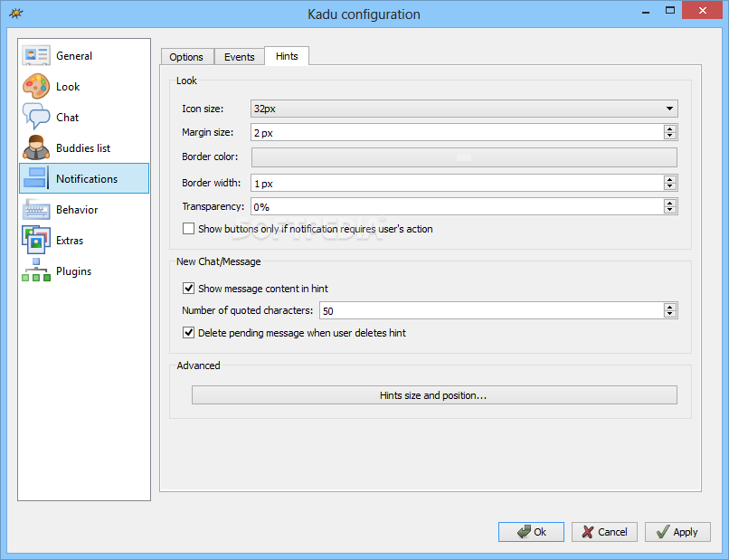Decrease Transparency with down arrow
The width and height of the screenshot is (729, 560).
670,210
